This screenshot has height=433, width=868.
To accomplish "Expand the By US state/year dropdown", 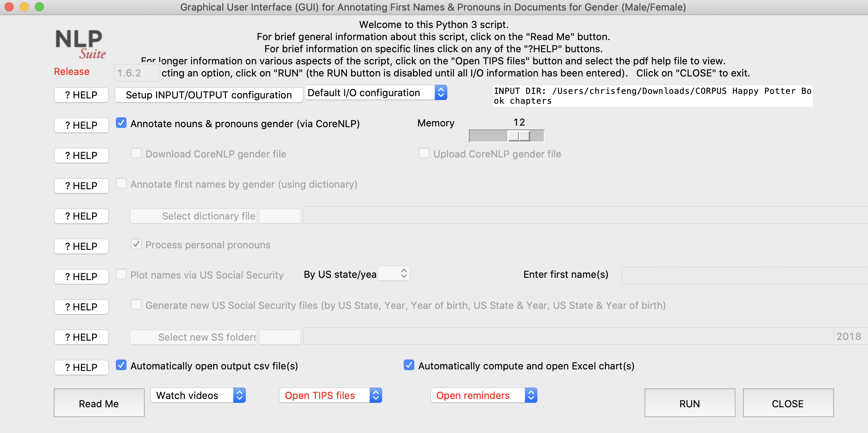I will click(x=394, y=274).
